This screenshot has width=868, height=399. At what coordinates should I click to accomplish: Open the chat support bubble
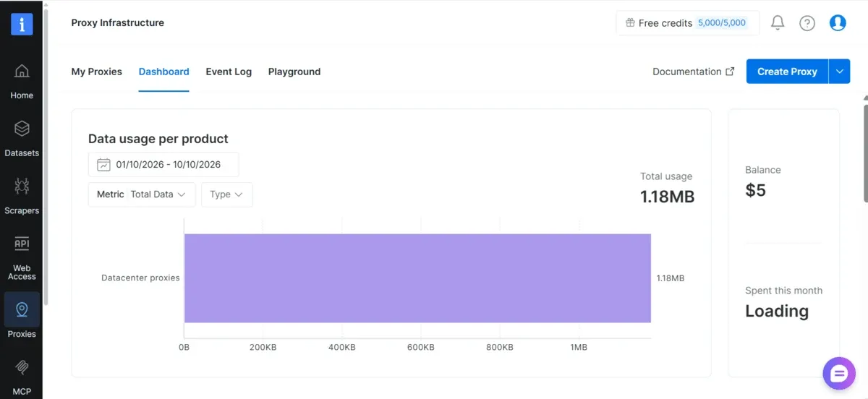point(839,373)
